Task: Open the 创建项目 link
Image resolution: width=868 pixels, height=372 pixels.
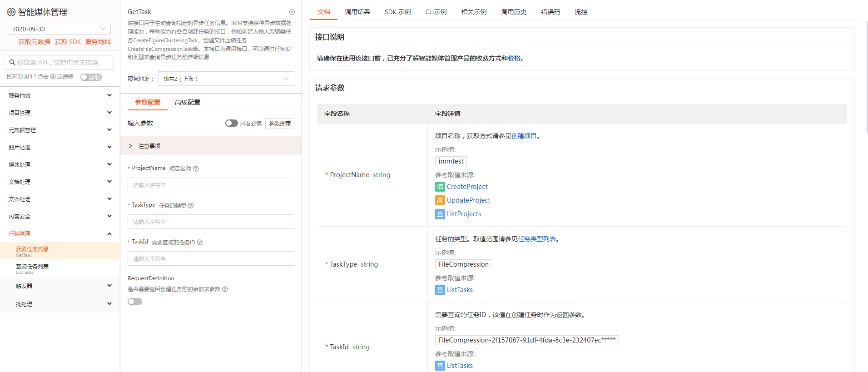Action: pos(524,136)
